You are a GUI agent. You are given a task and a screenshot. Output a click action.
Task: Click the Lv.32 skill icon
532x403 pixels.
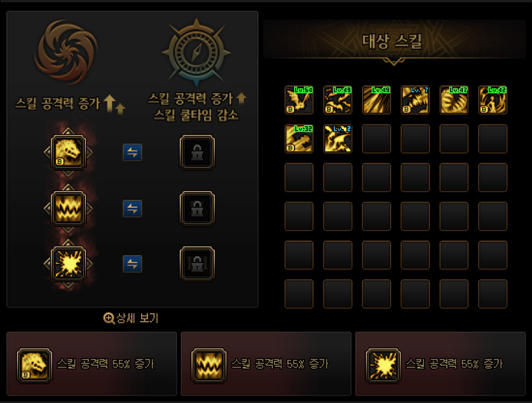click(x=299, y=138)
